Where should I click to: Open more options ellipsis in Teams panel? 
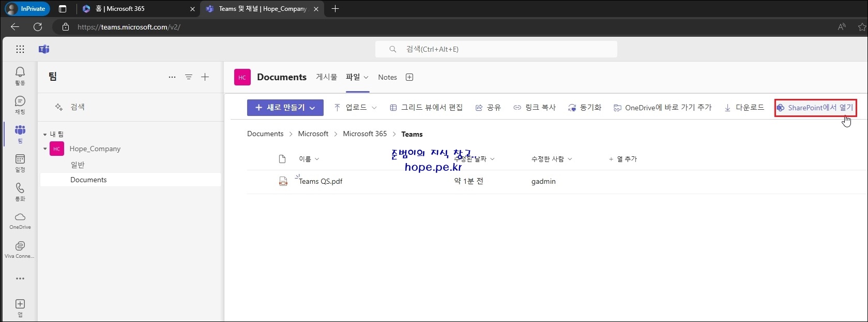172,77
